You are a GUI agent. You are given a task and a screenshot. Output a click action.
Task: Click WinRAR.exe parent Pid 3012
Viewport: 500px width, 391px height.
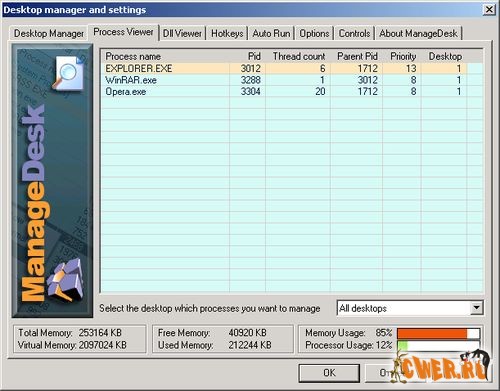point(368,80)
